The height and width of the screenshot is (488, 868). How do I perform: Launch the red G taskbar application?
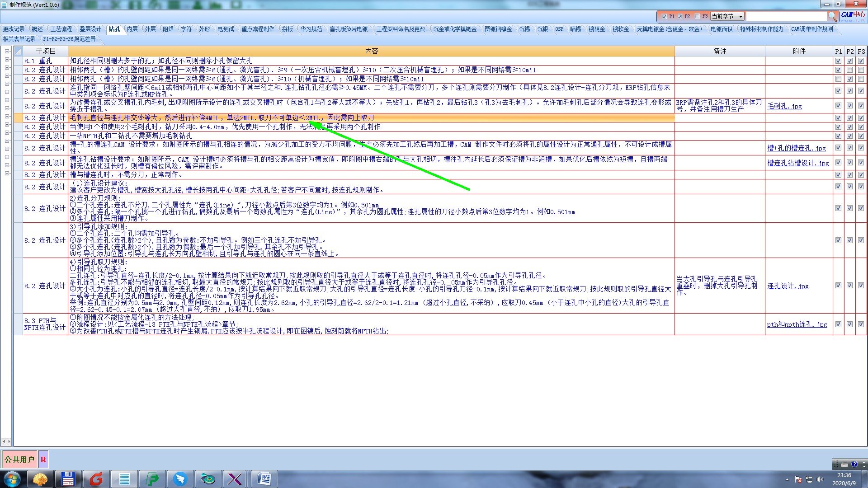click(96, 479)
